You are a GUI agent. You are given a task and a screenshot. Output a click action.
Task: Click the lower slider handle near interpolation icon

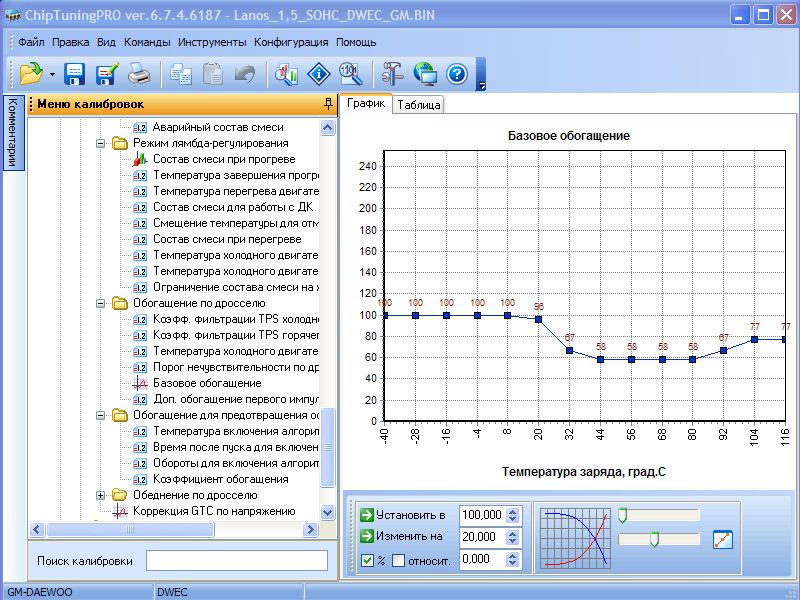(x=654, y=540)
